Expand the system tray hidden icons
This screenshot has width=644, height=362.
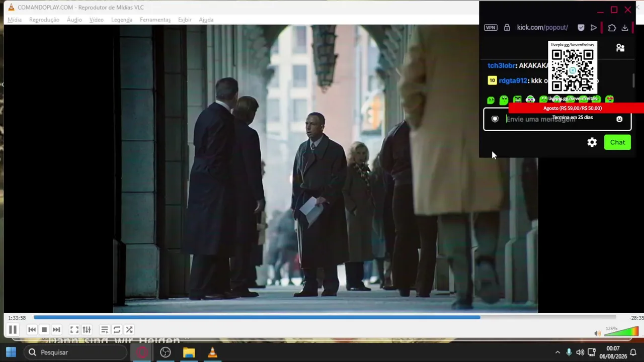(557, 352)
